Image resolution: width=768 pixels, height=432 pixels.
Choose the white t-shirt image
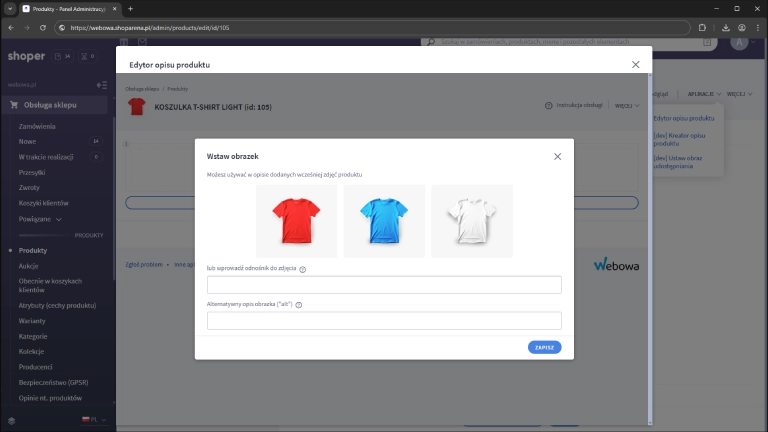tap(471, 221)
